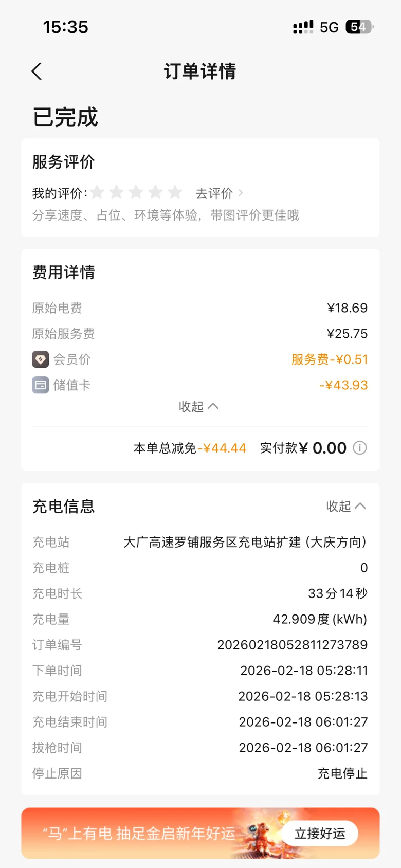The width and height of the screenshot is (401, 868).
Task: Tap the 会员价 service fee discount
Action: (330, 359)
